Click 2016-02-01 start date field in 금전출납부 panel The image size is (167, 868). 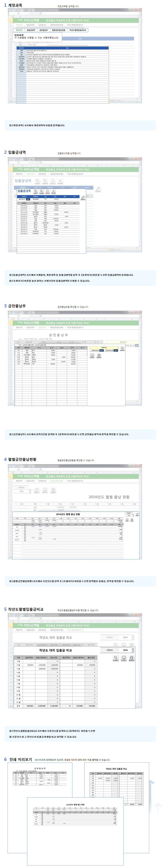tap(95, 350)
